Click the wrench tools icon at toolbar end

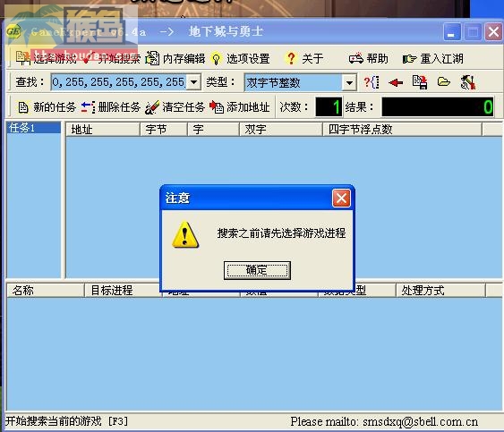[468, 82]
